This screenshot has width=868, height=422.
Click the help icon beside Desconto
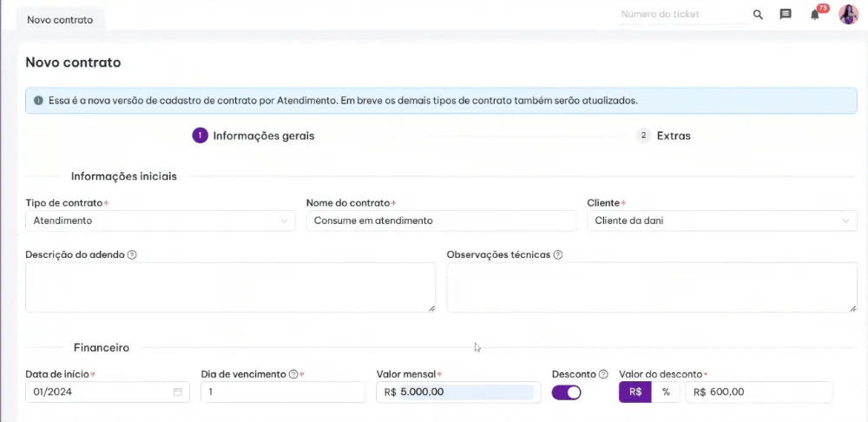[603, 374]
